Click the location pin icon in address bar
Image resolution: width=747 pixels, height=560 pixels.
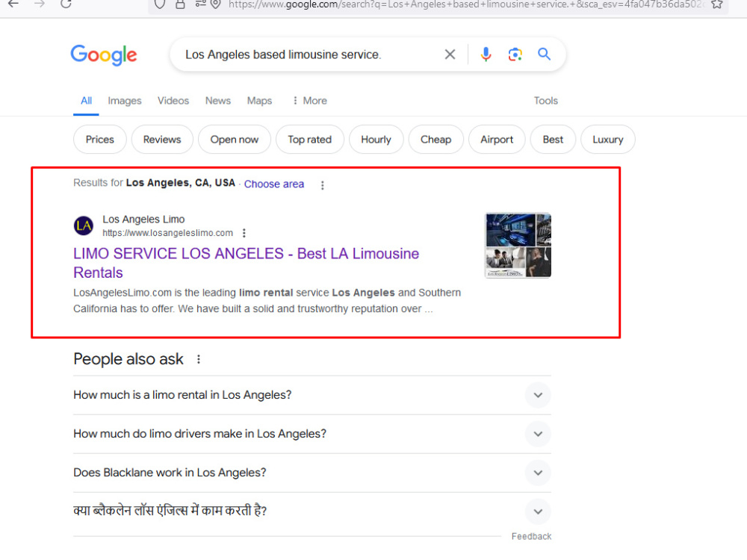pyautogui.click(x=216, y=4)
